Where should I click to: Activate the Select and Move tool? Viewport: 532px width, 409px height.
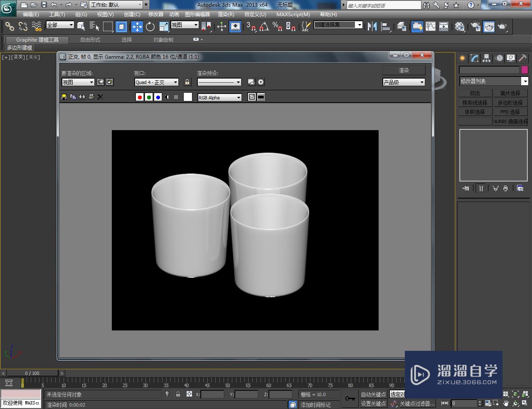pyautogui.click(x=137, y=27)
